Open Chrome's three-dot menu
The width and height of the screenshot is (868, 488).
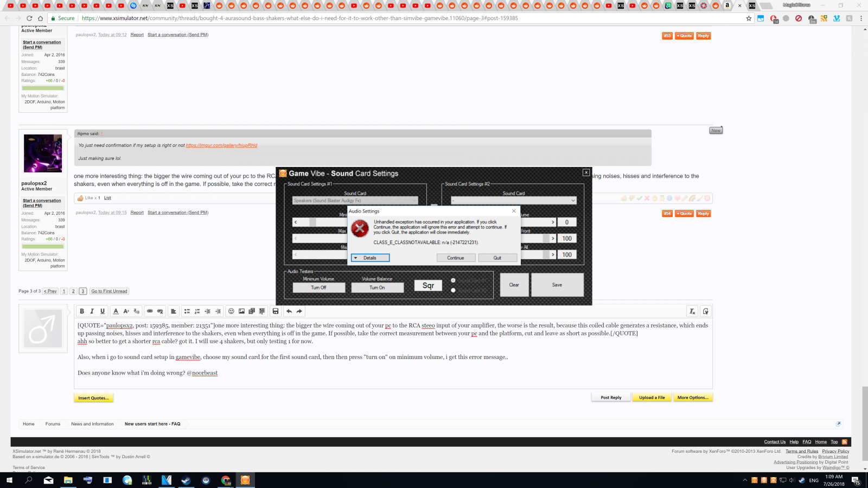pos(861,18)
